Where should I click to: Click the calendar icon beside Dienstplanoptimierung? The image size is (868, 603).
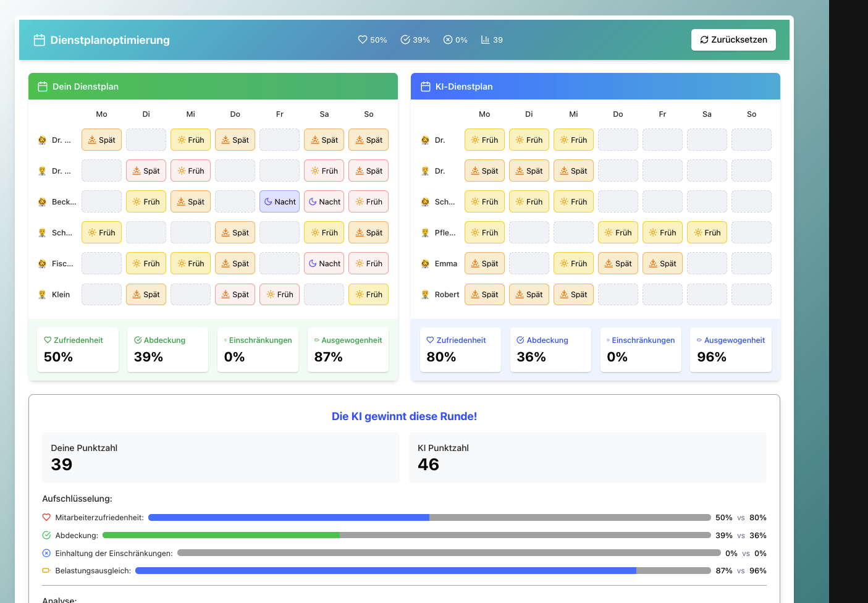40,40
